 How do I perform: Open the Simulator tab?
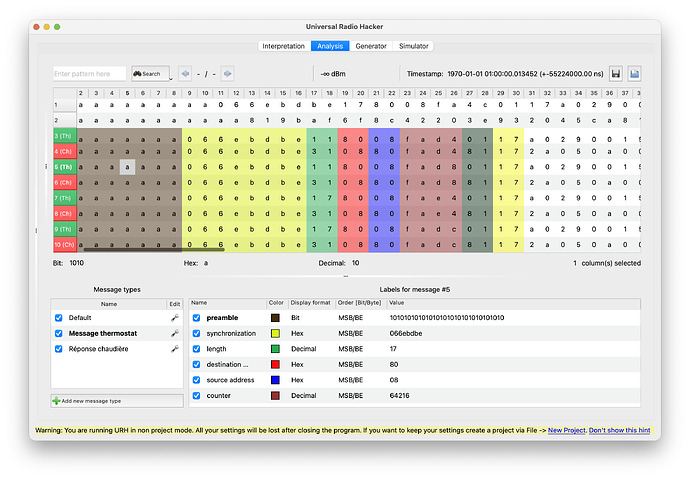point(414,46)
